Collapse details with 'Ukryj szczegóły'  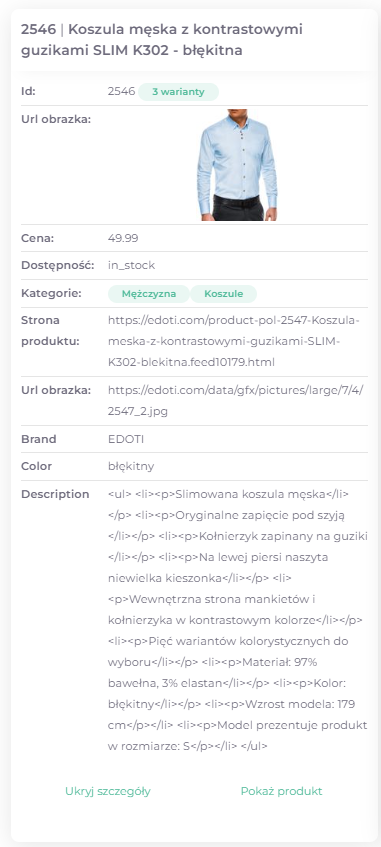point(108,791)
